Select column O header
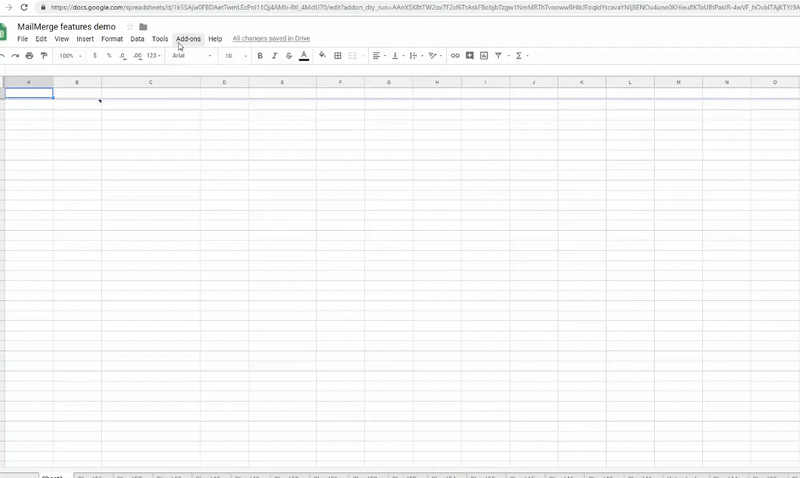Viewport: 800px width, 478px height. [x=775, y=82]
